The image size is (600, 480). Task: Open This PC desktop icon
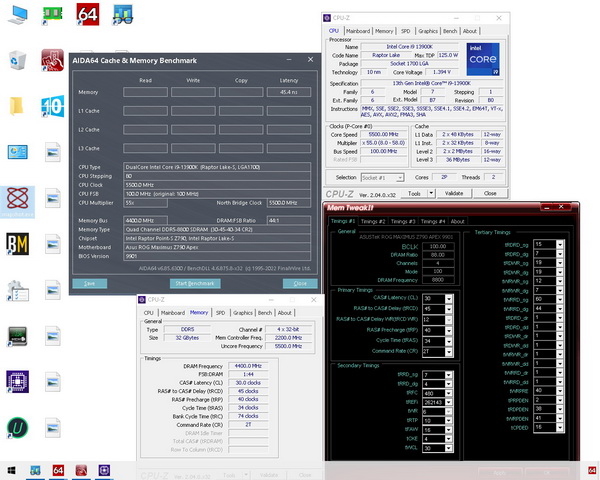tap(18, 15)
